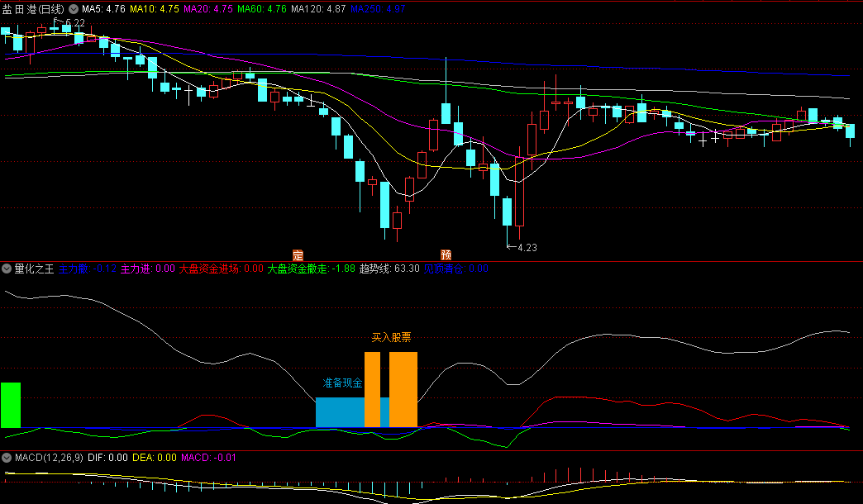Click the 准备现金 signal label
Viewport: 863px width, 504px height.
(342, 383)
